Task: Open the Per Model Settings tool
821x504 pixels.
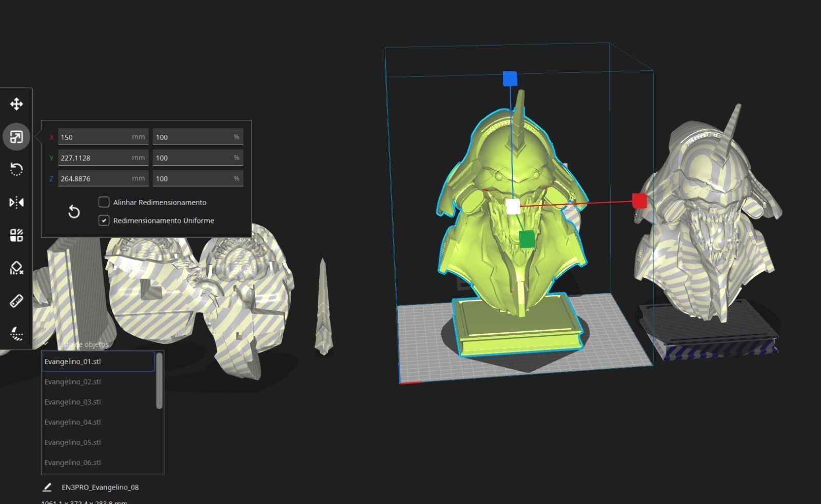Action: pyautogui.click(x=16, y=235)
